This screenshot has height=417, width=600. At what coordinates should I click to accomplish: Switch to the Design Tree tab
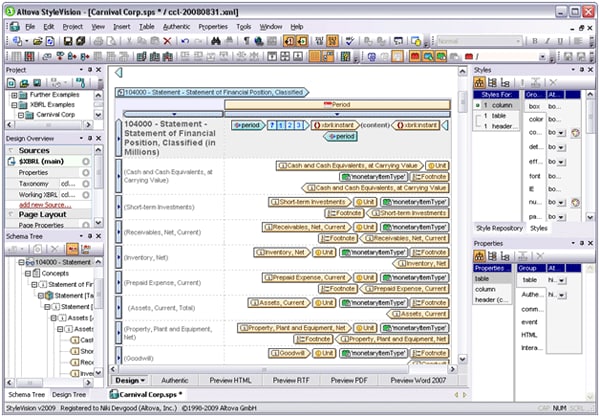[x=69, y=394]
